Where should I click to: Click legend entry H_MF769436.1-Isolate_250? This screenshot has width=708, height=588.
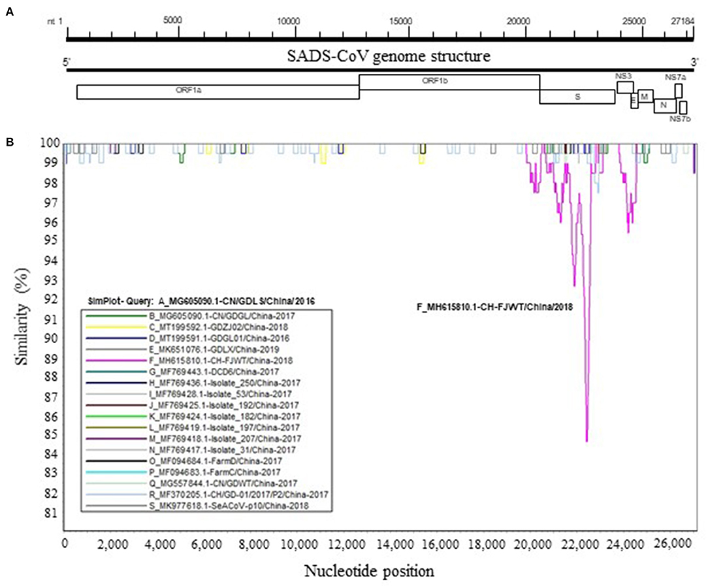pos(225,383)
